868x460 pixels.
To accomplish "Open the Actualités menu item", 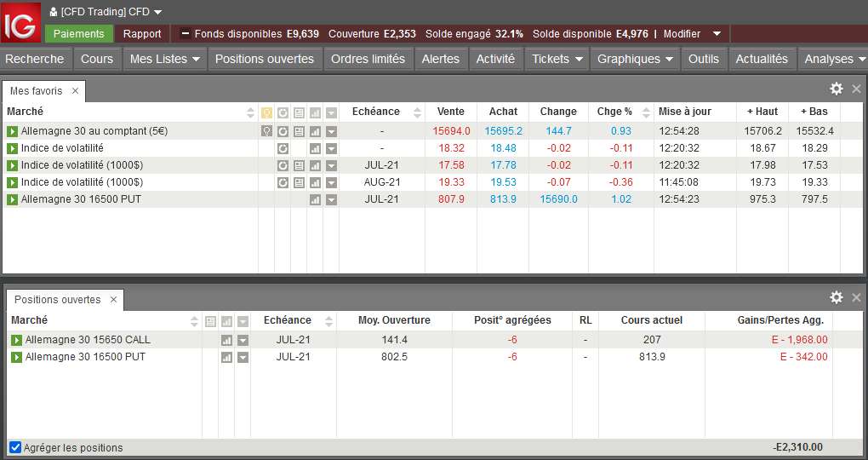I will pos(762,59).
